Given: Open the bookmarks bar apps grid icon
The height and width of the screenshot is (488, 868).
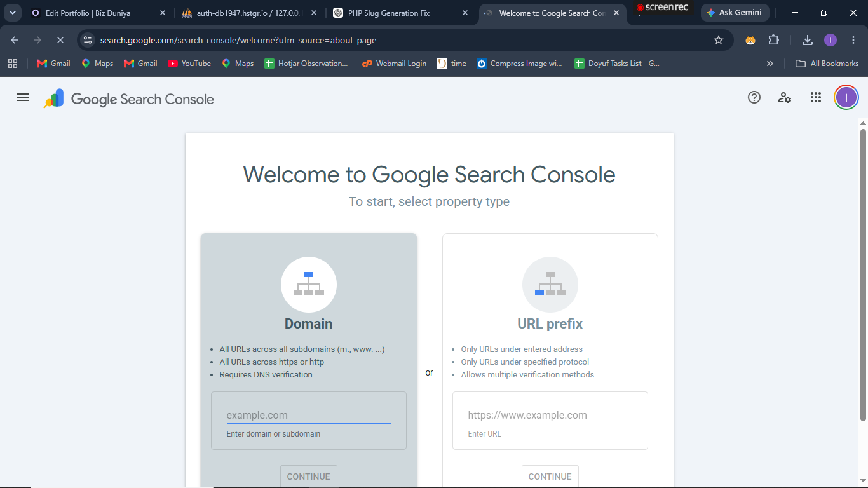Looking at the screenshot, I should 13,64.
